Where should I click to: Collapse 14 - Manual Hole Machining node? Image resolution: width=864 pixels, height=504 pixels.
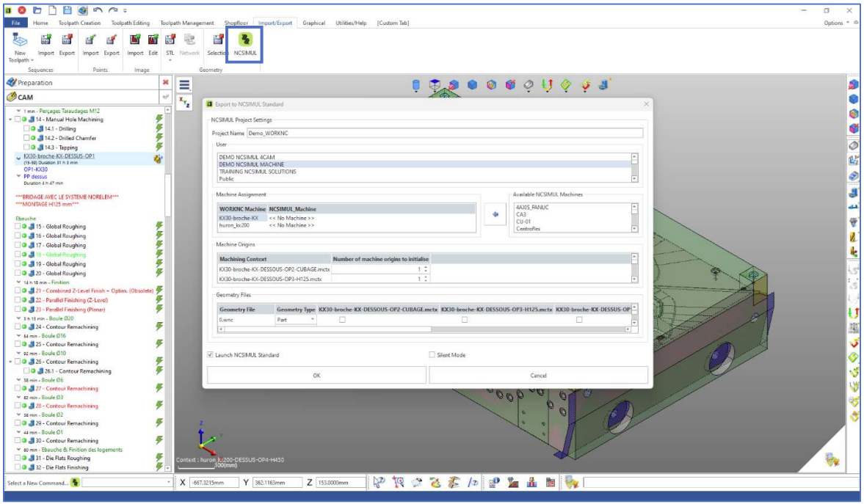pos(10,119)
